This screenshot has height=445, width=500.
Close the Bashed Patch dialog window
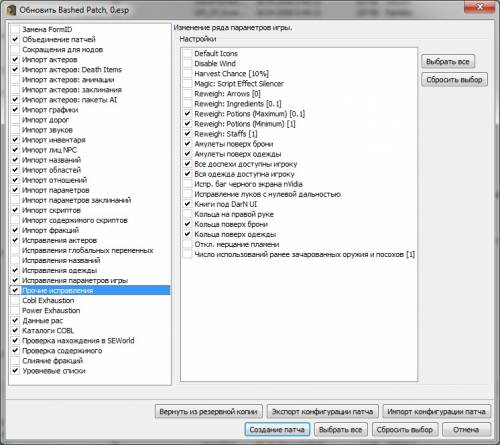pyautogui.click(x=479, y=7)
